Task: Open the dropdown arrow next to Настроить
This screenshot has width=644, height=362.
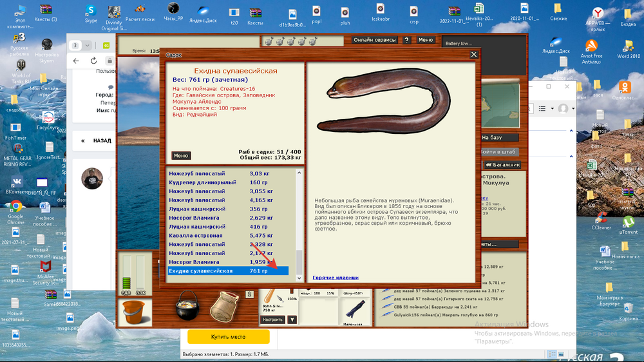Action: coord(292,319)
